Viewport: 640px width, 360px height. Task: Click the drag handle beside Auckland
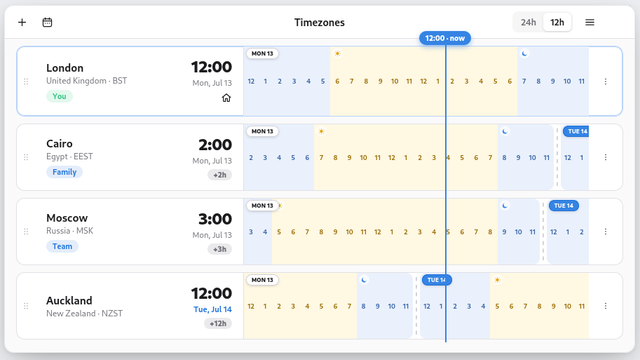pos(26,306)
